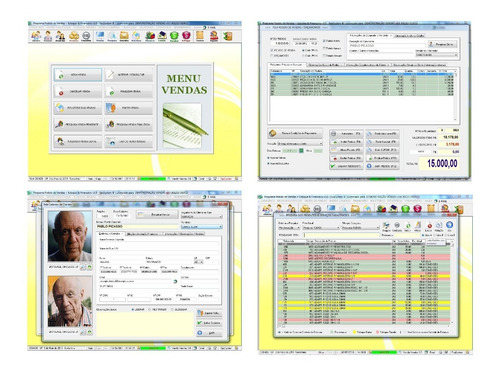Select the first radio option under customer address fields
Viewport: 500px width, 374px height.
tap(133, 310)
